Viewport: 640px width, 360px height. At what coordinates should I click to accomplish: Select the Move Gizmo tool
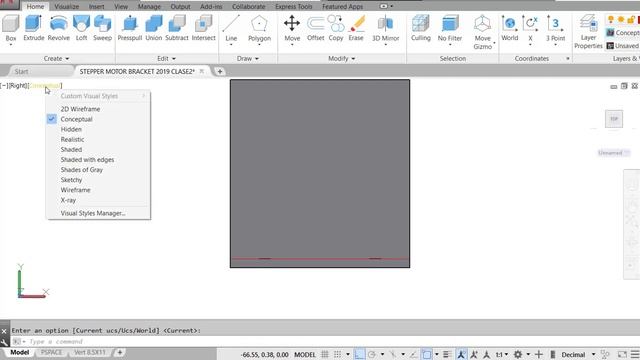coord(482,32)
